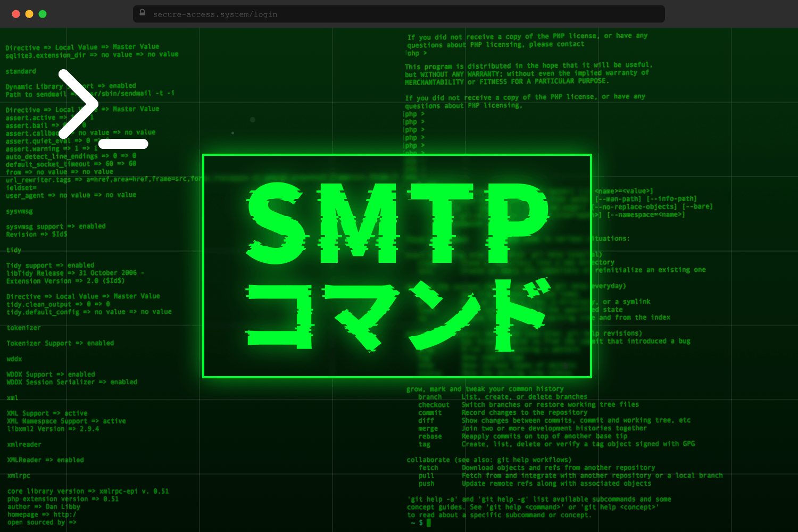Click the 'user_agent => no value' line
This screenshot has width=798, height=532.
71,196
